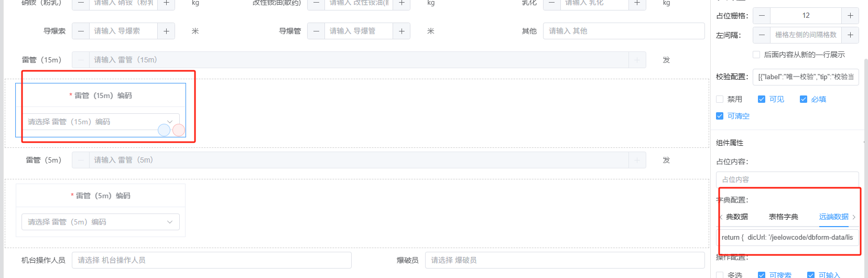Enable 后面内容从新的一行展示 checkbox

click(756, 55)
